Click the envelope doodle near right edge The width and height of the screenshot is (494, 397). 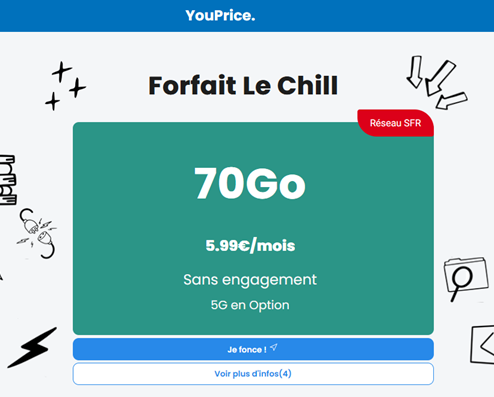[x=482, y=345]
